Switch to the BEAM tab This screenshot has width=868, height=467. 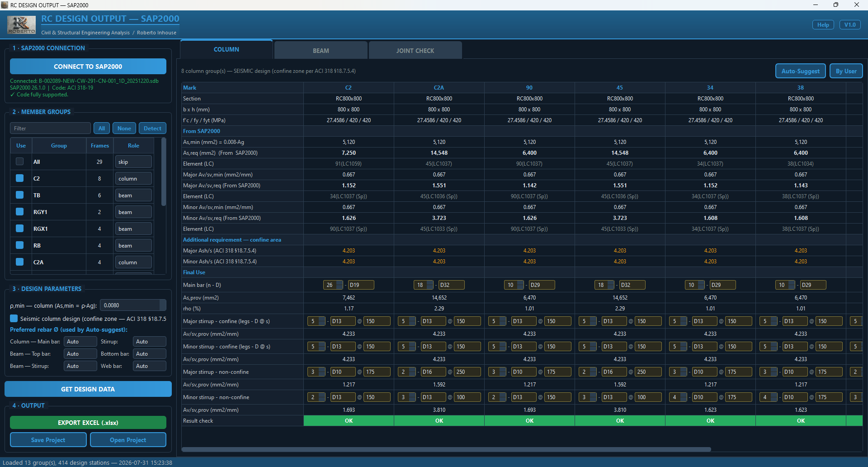[321, 51]
